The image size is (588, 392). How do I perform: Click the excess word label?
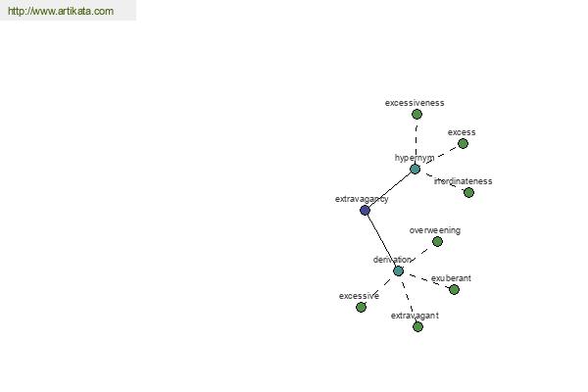pyautogui.click(x=462, y=132)
